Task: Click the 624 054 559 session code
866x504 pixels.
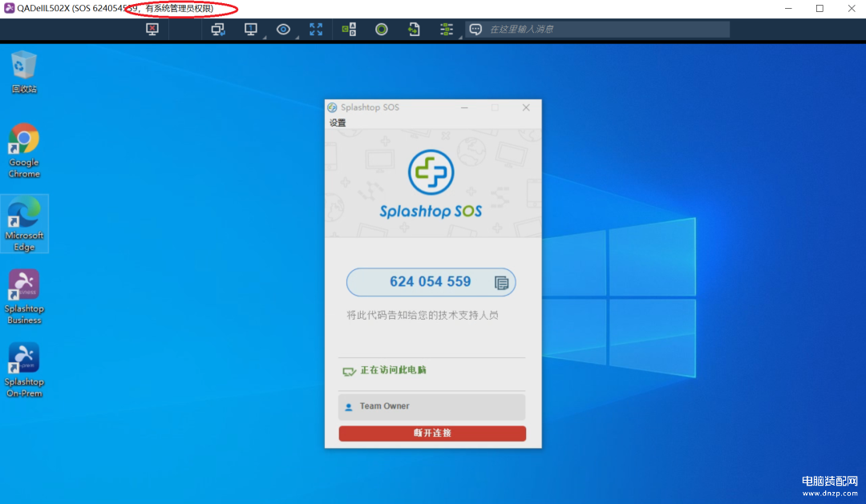Action: click(431, 281)
